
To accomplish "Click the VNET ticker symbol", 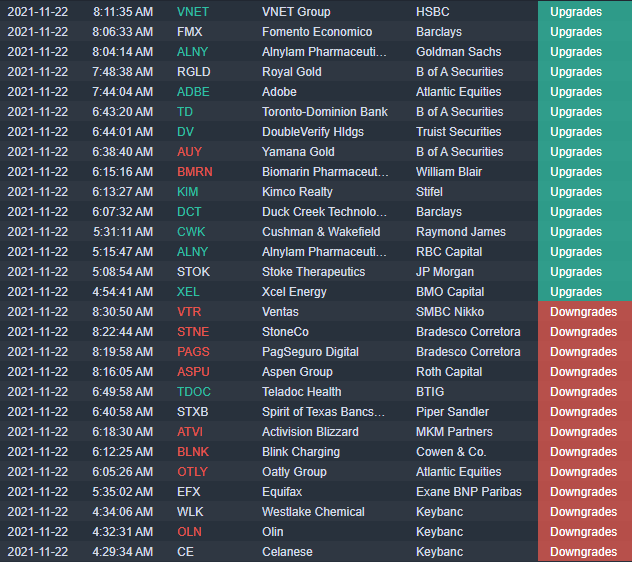I will click(x=193, y=12).
